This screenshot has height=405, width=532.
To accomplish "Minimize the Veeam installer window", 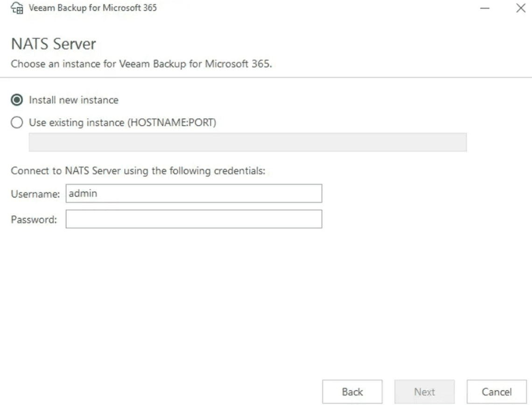I will coord(485,8).
